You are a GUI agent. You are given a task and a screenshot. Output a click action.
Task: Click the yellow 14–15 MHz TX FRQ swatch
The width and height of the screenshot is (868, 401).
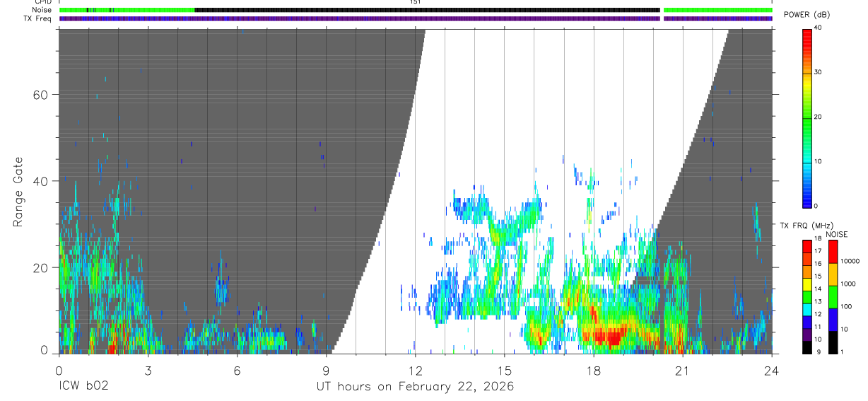(x=807, y=284)
